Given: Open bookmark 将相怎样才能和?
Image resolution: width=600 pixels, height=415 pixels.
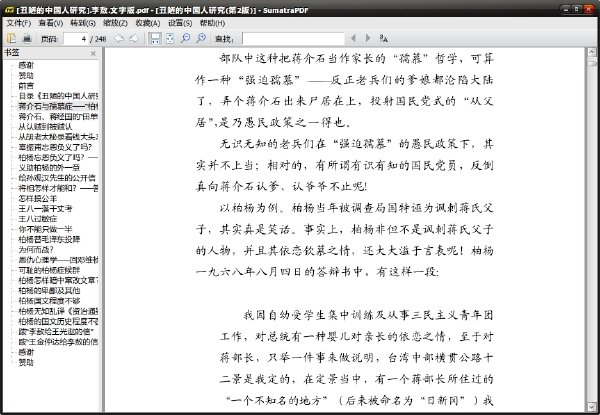Looking at the screenshot, I should point(58,188).
